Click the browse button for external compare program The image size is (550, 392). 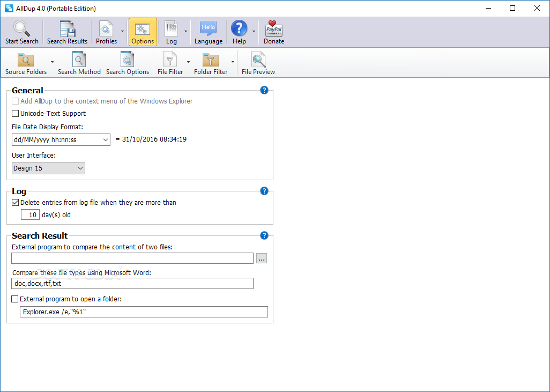pos(262,258)
